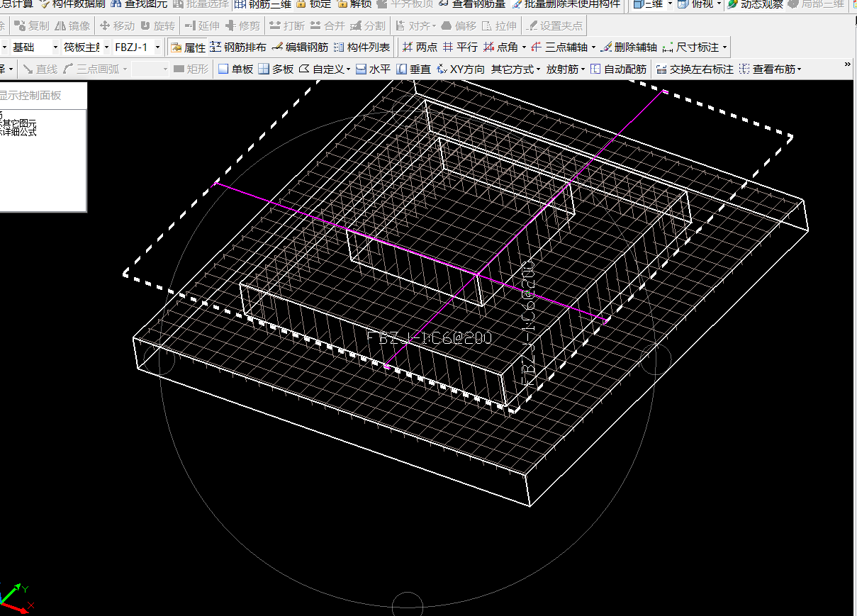
Task: Select the 旋转 rotate tool
Action: 157,26
